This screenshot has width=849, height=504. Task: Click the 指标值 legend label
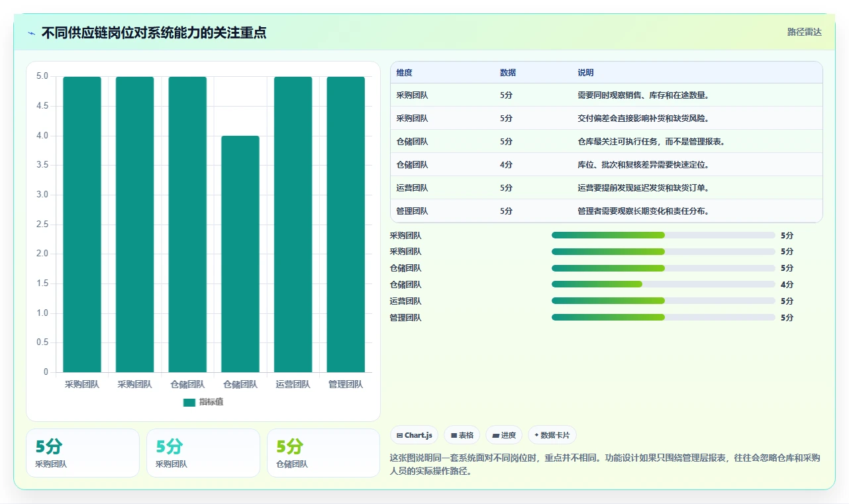(211, 402)
